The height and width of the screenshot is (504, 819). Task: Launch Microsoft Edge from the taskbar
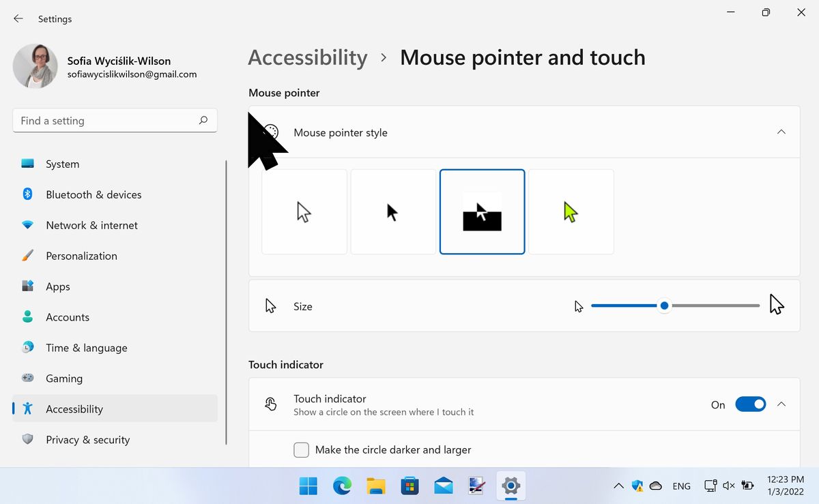(341, 486)
